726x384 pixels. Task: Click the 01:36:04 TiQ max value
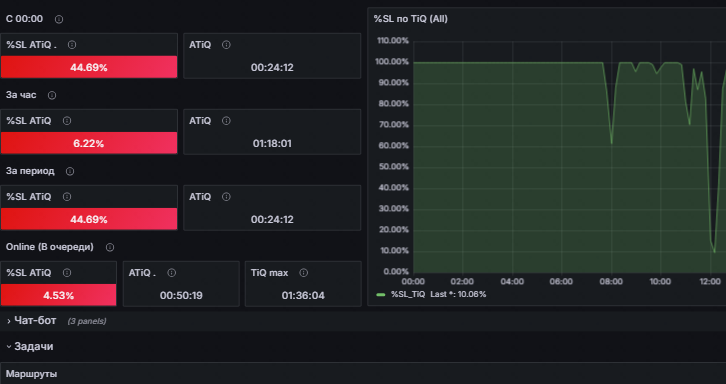pyautogui.click(x=303, y=296)
